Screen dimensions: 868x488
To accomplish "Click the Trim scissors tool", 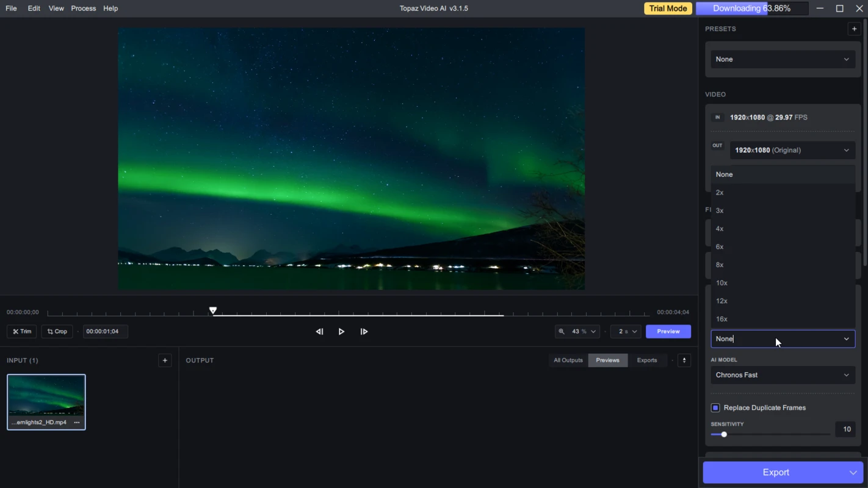I will point(22,331).
